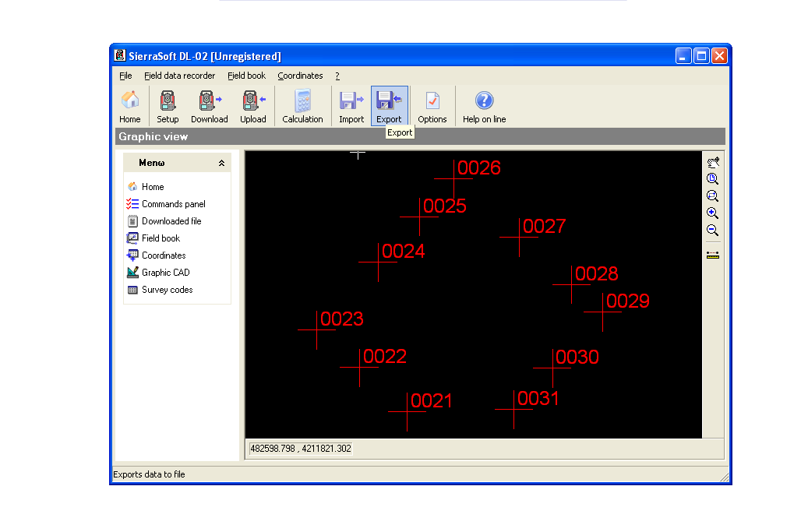The width and height of the screenshot is (801, 532).
Task: Click the Home icon in Menu panel
Action: [x=132, y=186]
